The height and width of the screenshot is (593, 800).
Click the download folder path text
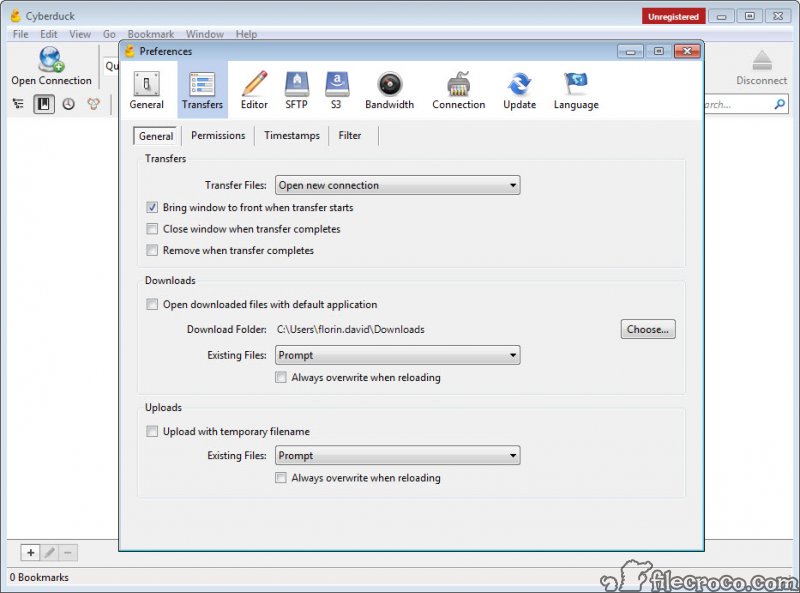point(351,329)
